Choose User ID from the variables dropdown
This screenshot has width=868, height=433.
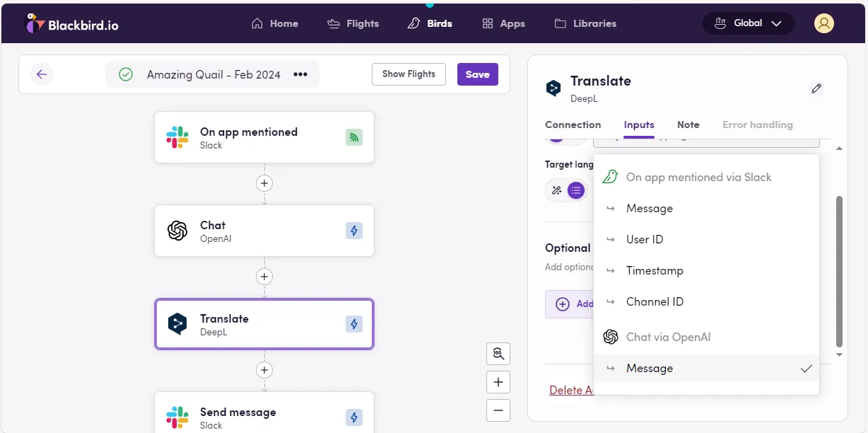click(645, 239)
